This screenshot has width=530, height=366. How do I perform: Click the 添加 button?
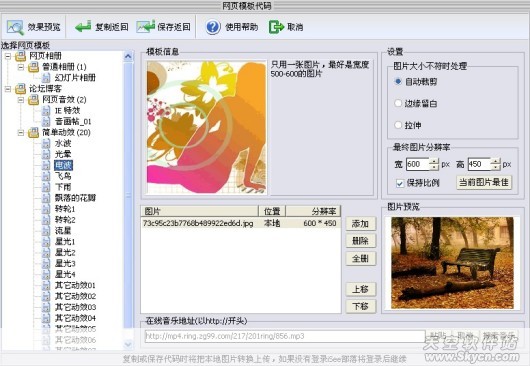pos(361,224)
